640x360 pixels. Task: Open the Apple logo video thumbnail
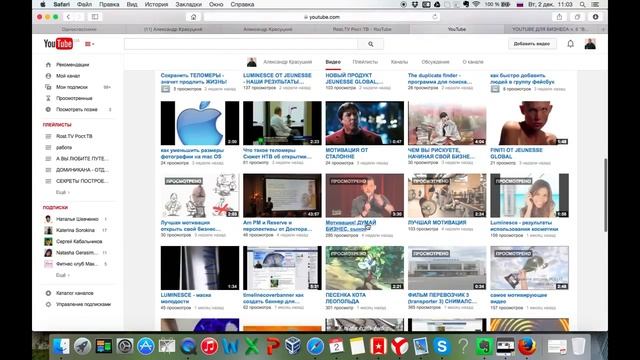pos(200,123)
